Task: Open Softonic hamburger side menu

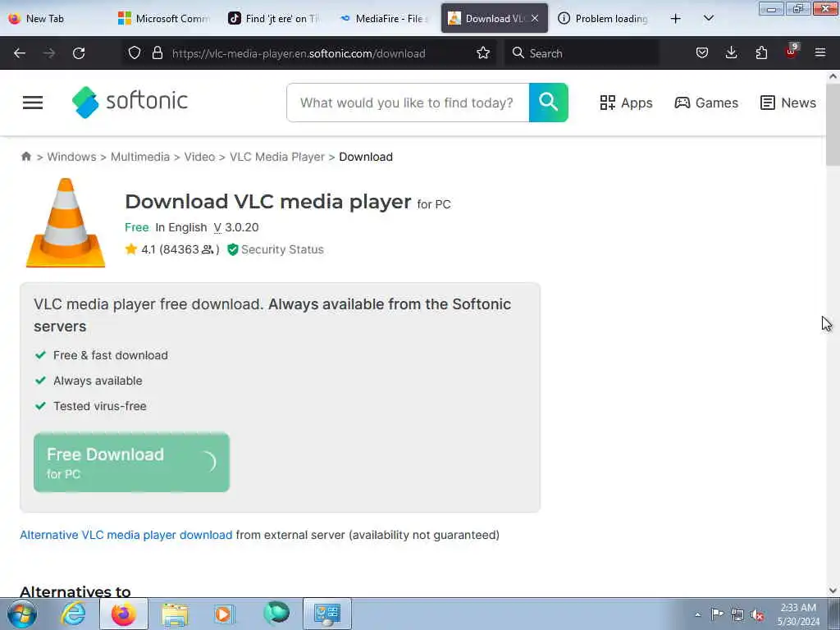Action: coord(33,103)
